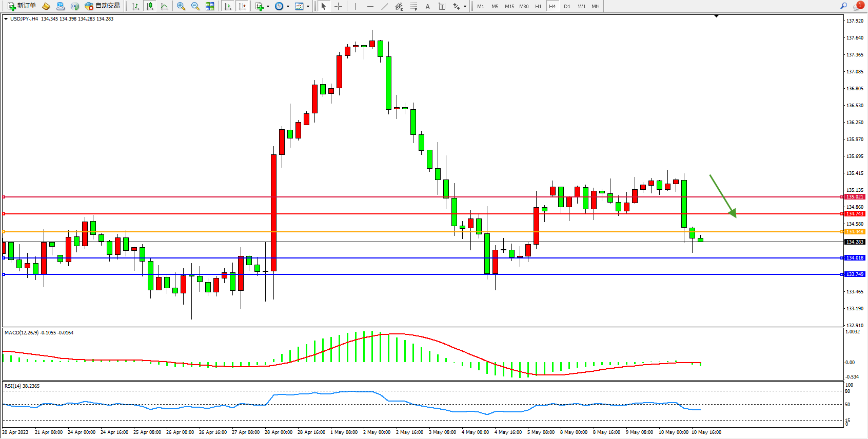
Task: Enable chart shift icon
Action: (243, 6)
